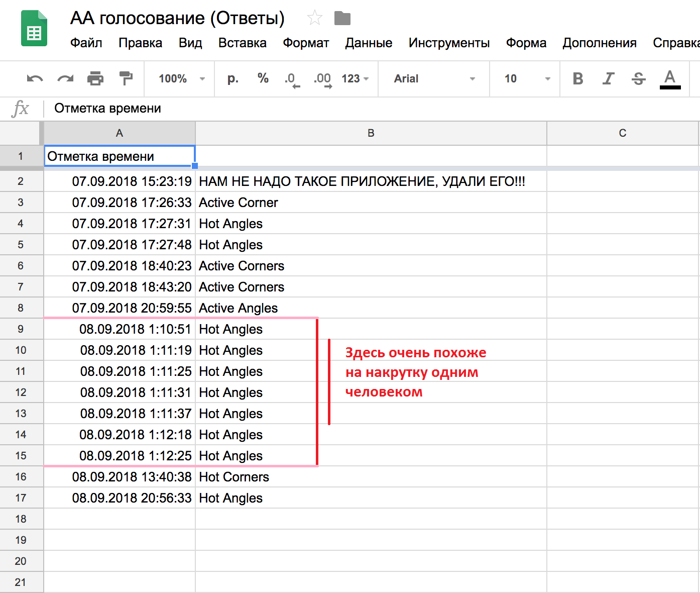Open the Вставка menu
This screenshot has width=700, height=593.
242,43
